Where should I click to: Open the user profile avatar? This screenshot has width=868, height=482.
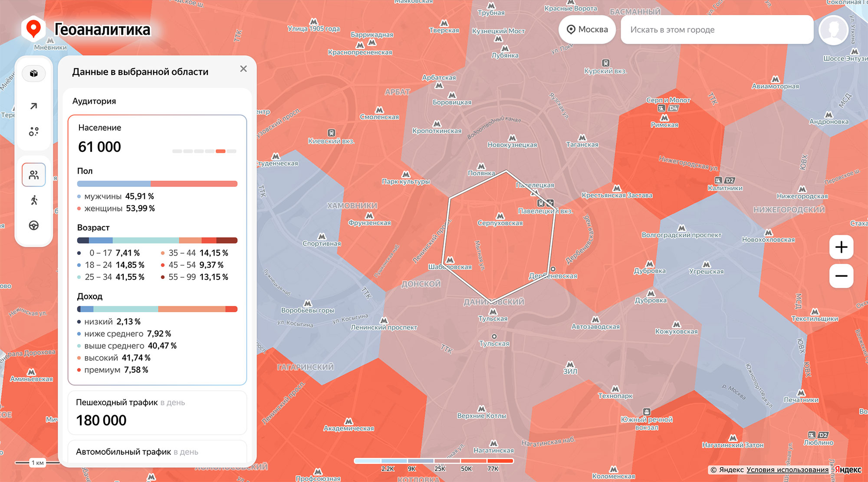pyautogui.click(x=833, y=30)
